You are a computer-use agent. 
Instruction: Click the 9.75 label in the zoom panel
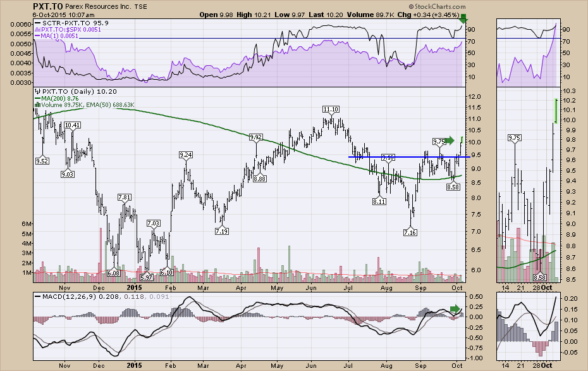515,138
